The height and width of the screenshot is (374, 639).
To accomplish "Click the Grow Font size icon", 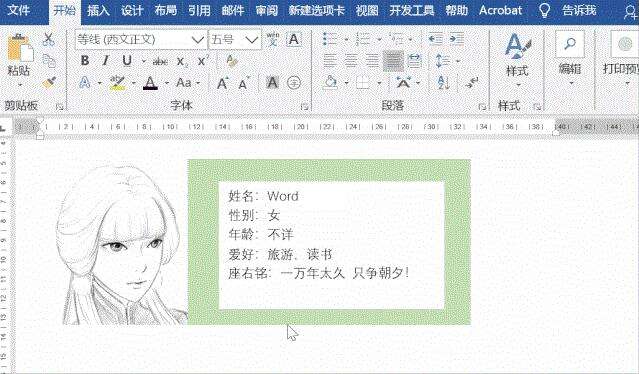I will pos(222,83).
